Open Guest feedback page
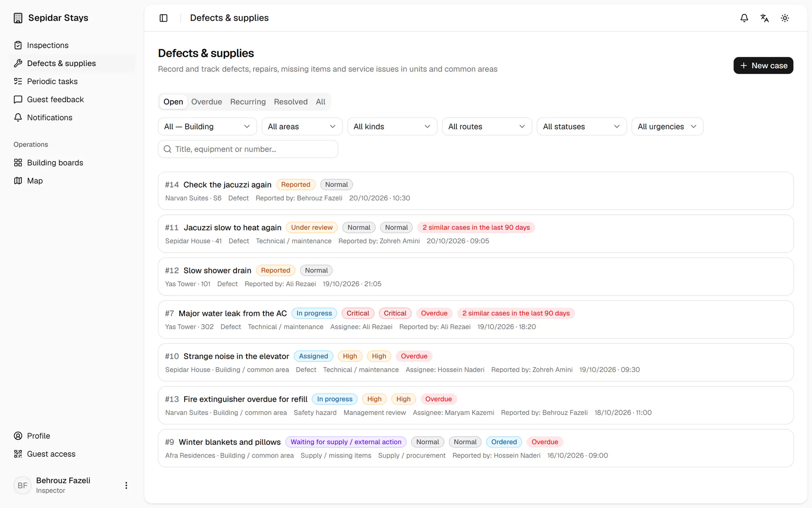 (x=72, y=99)
